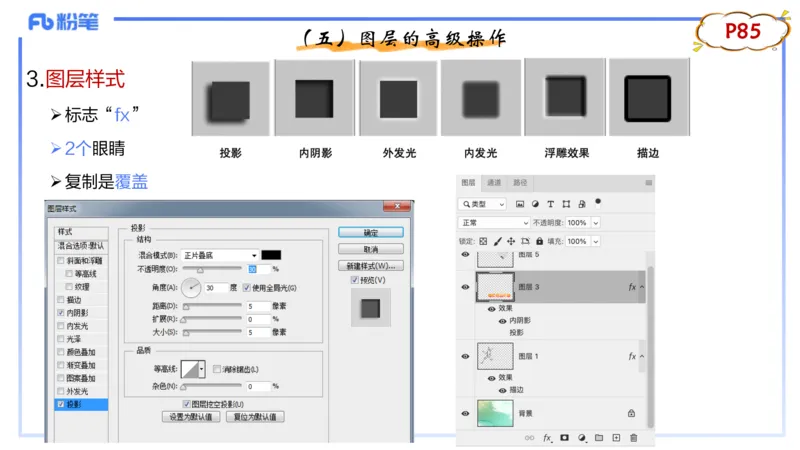Select the highlighted 投影 style row
Viewport: 800px width, 450px height.
click(x=81, y=404)
